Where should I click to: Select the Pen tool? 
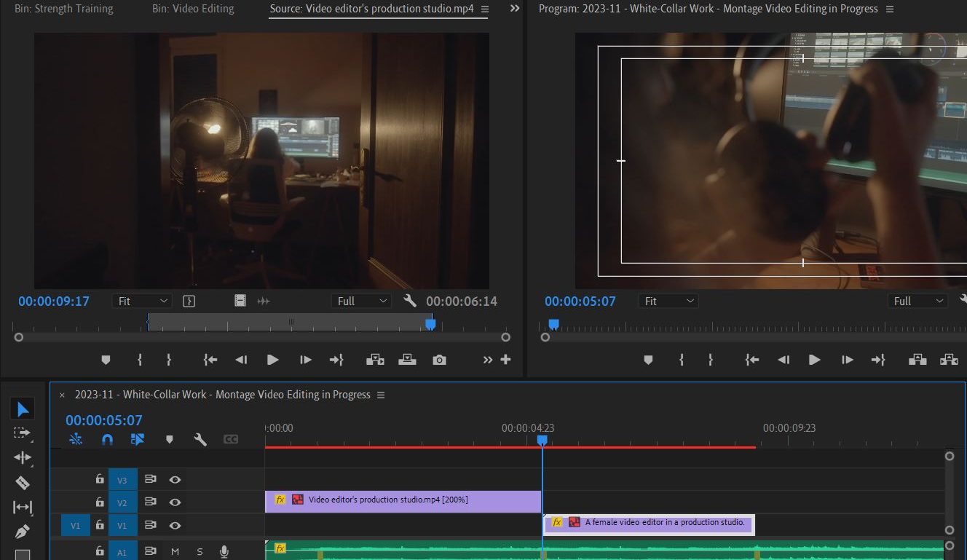point(23,532)
